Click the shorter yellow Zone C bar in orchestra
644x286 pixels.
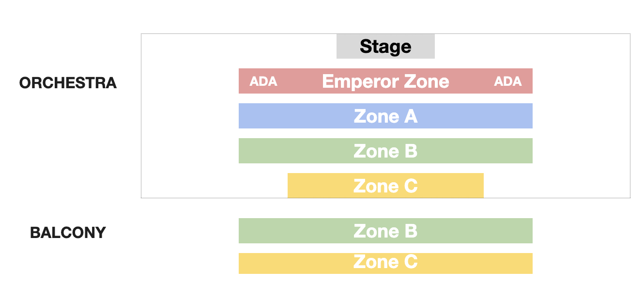385,186
